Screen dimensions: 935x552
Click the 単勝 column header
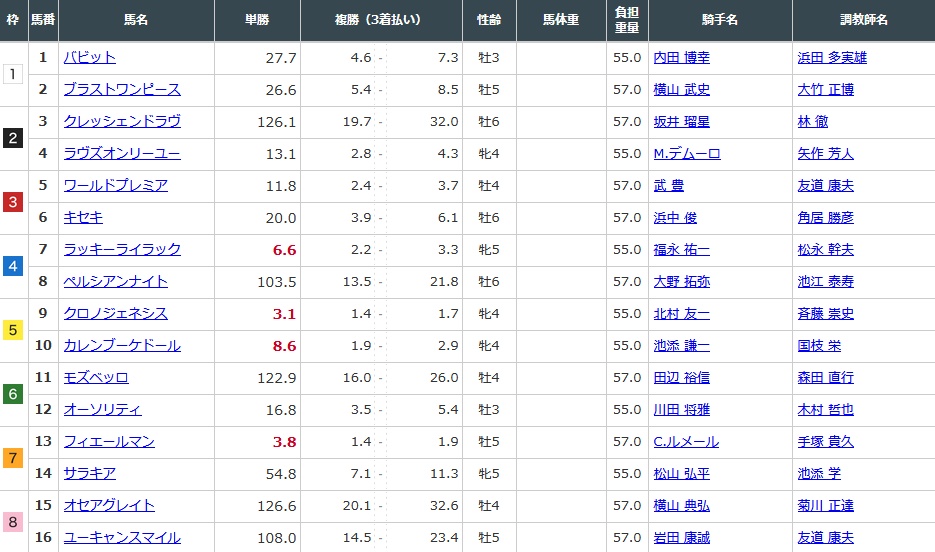click(x=256, y=20)
